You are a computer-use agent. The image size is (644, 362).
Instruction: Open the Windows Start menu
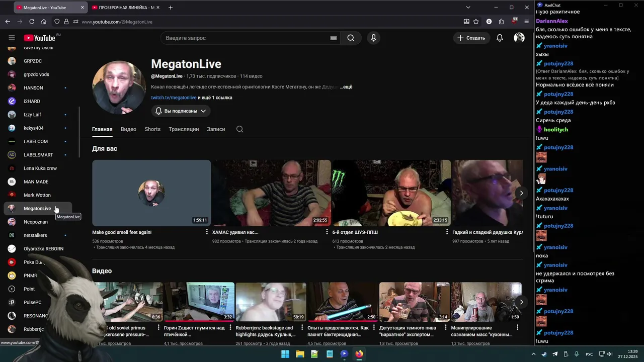coord(285,354)
